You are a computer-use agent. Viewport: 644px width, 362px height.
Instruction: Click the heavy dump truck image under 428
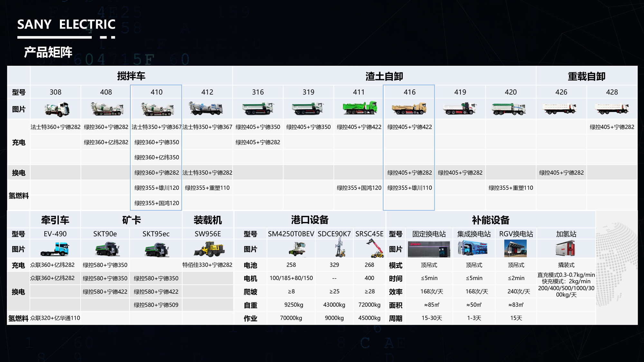pyautogui.click(x=611, y=109)
